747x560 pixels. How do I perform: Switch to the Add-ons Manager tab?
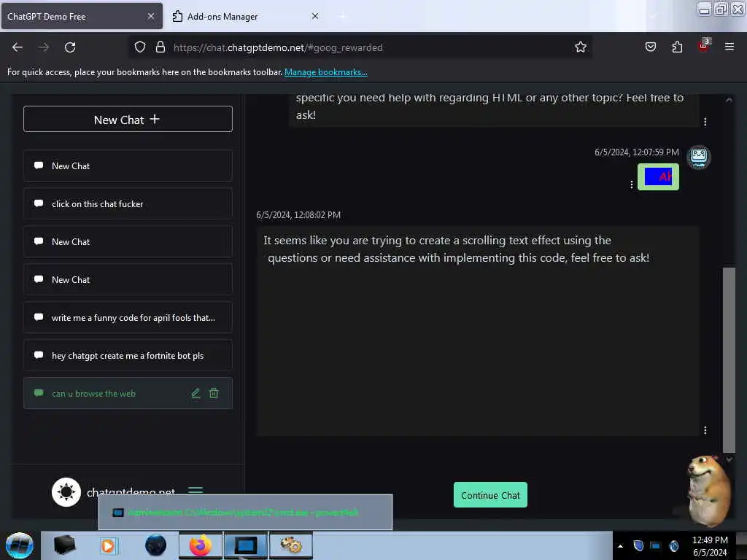point(245,16)
